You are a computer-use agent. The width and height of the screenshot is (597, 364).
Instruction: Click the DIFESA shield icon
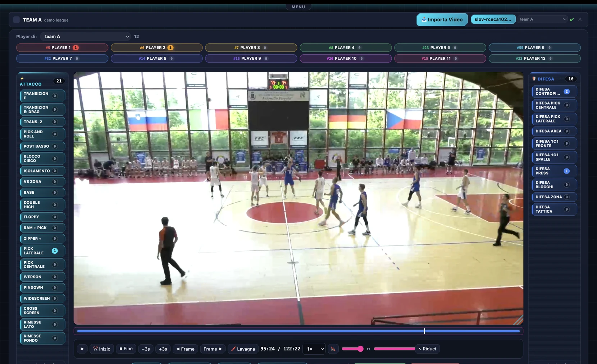(x=534, y=79)
